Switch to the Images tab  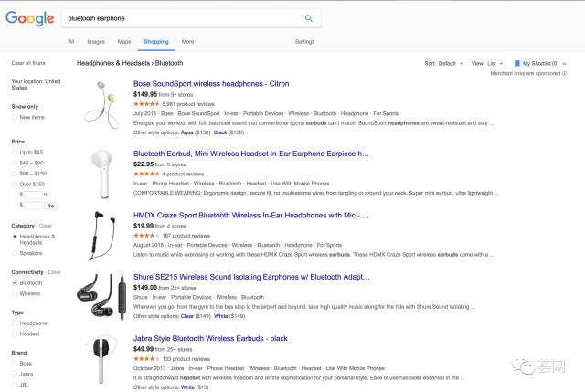click(96, 42)
